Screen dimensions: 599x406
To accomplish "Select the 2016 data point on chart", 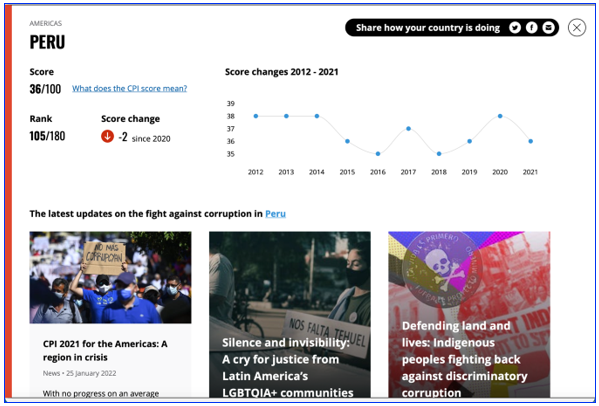I will click(x=378, y=154).
